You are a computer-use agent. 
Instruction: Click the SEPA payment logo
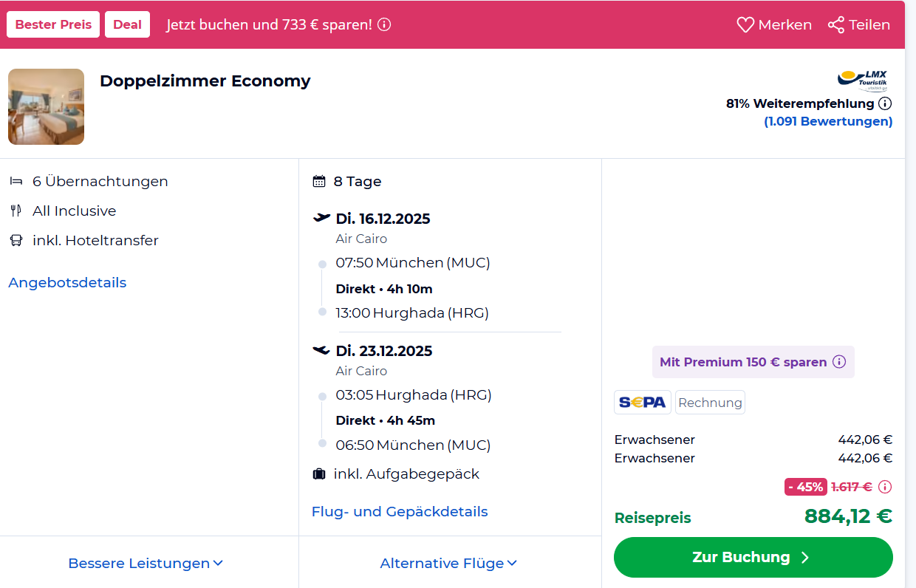(x=643, y=403)
